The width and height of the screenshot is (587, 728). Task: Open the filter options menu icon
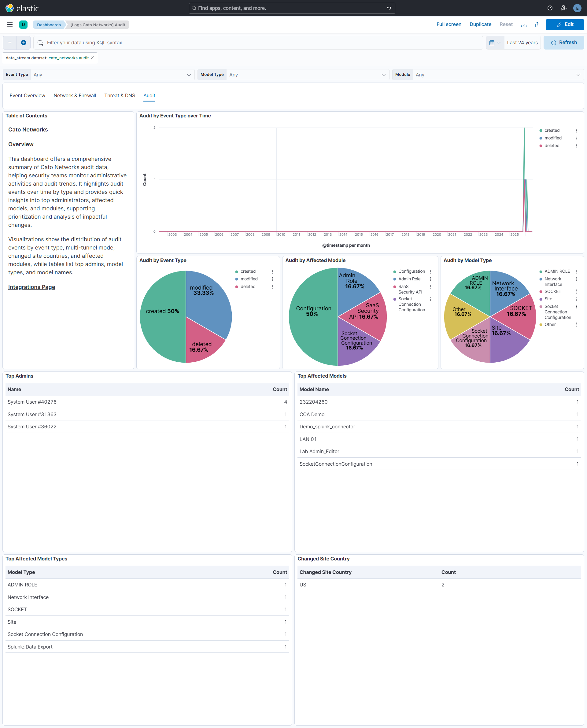(10, 42)
